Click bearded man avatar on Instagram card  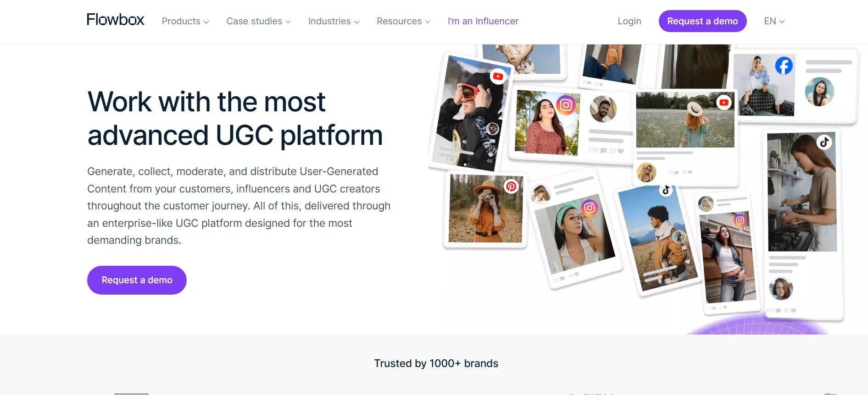(603, 109)
